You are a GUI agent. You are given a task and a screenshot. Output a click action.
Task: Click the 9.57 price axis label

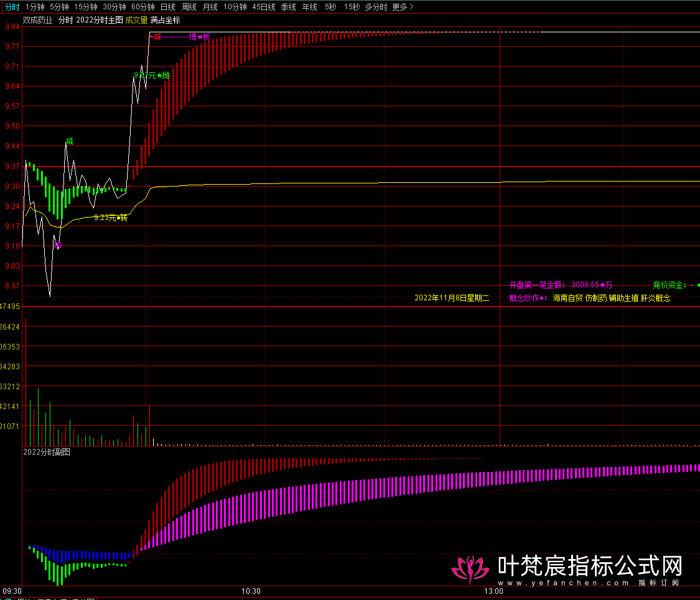click(12, 106)
